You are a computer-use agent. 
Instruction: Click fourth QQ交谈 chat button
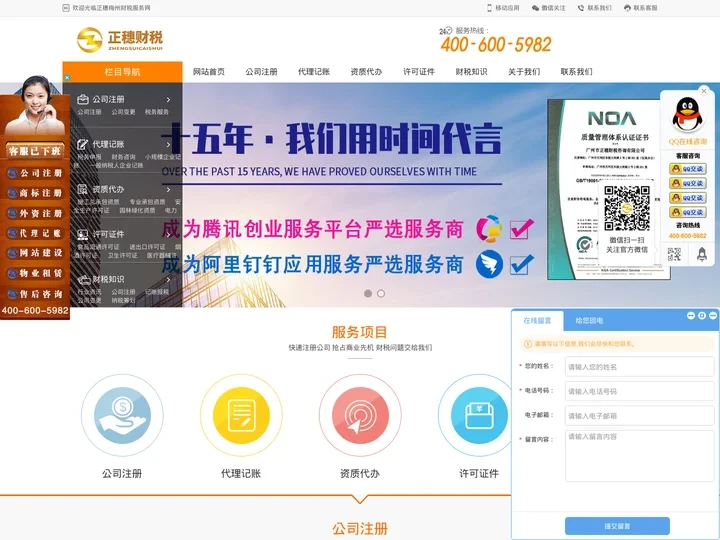click(687, 212)
